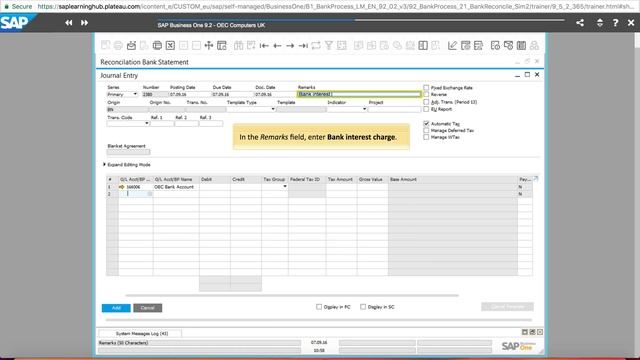Screen dimensions: 640x360
Task: Click the Print Preview toolbar icon
Action: 105,45
